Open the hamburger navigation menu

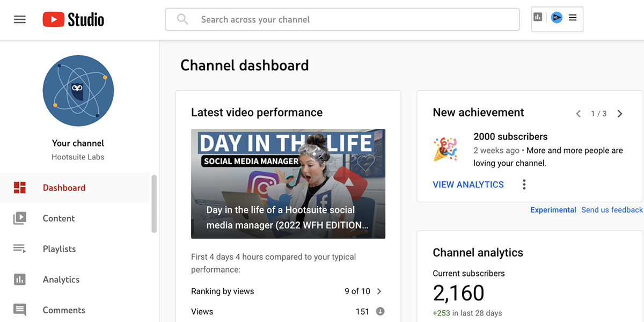[20, 20]
